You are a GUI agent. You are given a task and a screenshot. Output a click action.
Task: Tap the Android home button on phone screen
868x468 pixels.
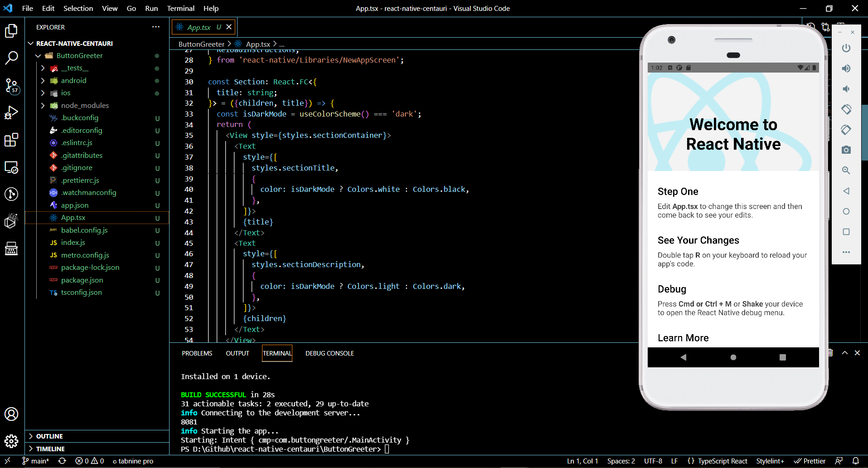coord(733,357)
